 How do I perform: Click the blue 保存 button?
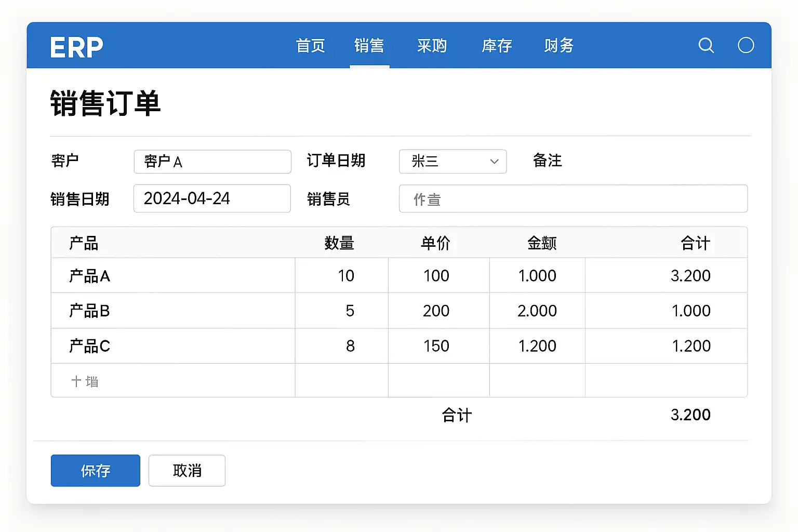96,471
